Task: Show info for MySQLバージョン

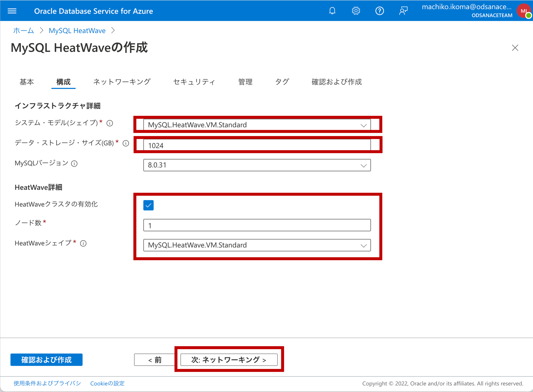Action: click(x=74, y=164)
